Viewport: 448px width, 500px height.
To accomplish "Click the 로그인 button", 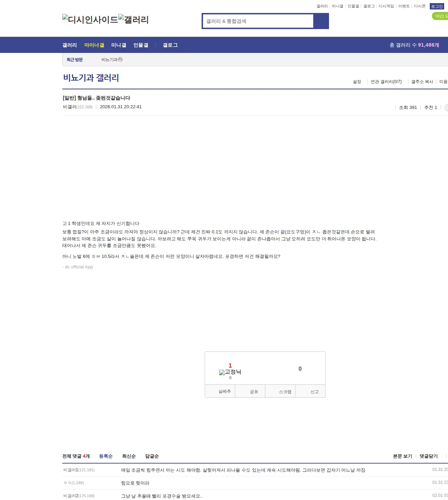I will 437,6.
